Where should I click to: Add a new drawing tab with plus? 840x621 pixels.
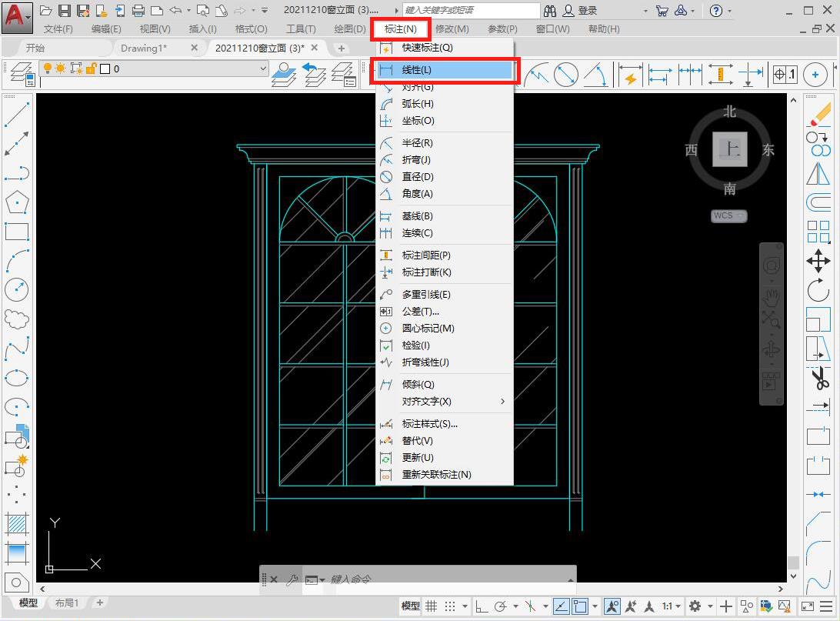click(342, 48)
